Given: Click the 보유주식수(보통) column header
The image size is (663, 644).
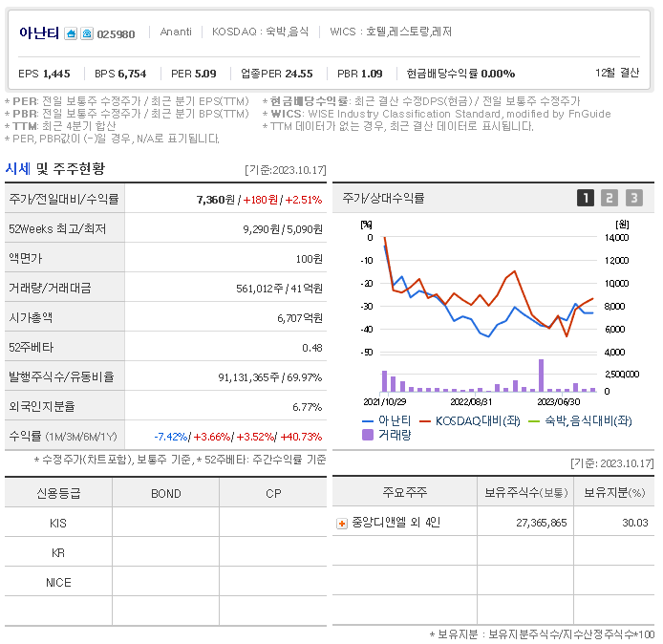Looking at the screenshot, I should click(525, 492).
